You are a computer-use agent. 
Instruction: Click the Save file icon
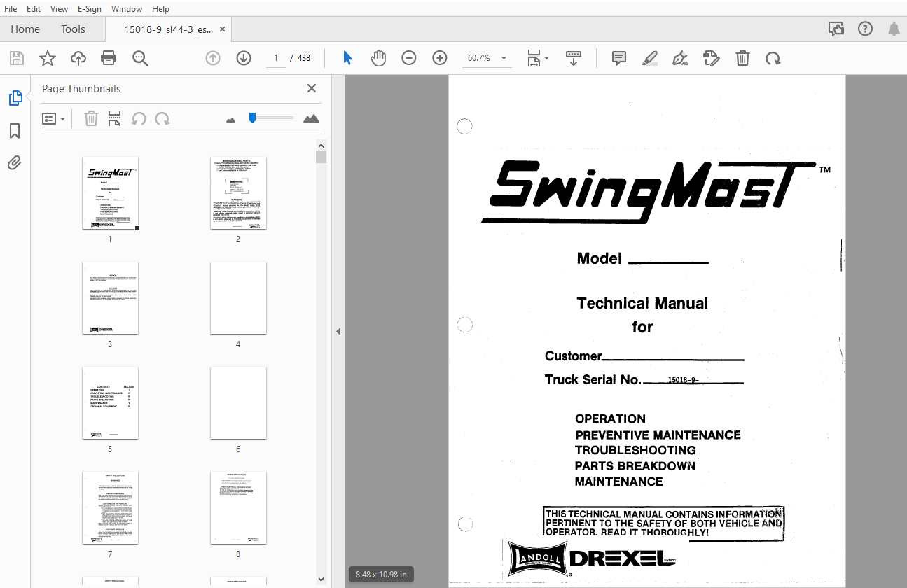[x=16, y=58]
